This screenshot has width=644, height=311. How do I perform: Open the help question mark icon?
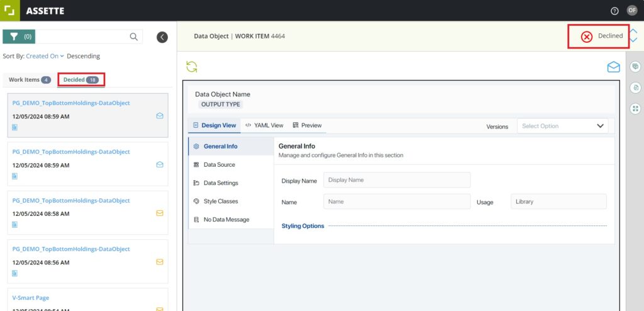coord(614,11)
